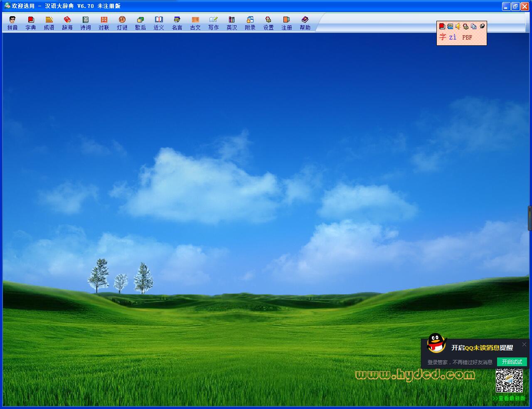Viewport: 532px width, 409px height.
Task: Click the blue arrows icon in floating panel
Action: [x=450, y=26]
